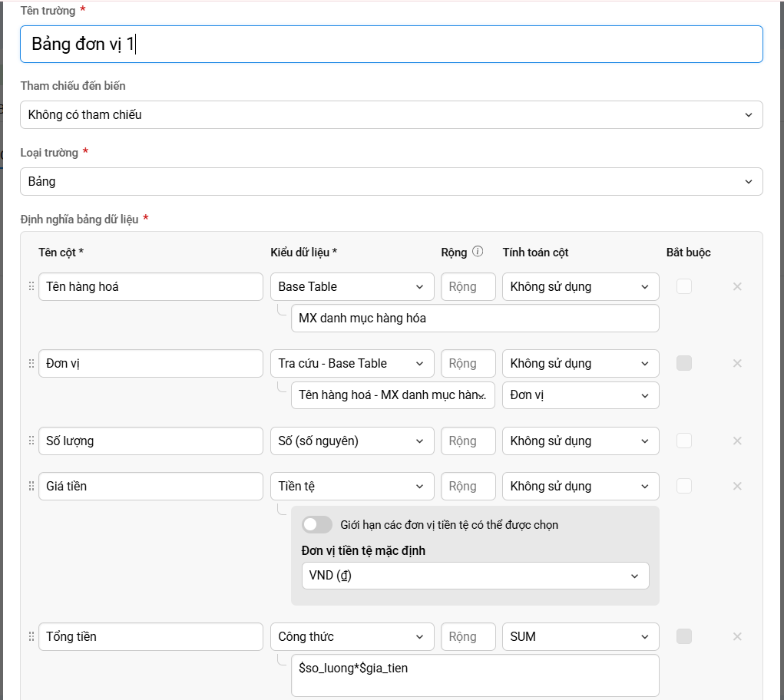Click the Giá tiền column name field
Viewport: 784px width, 700px height.
tap(151, 486)
